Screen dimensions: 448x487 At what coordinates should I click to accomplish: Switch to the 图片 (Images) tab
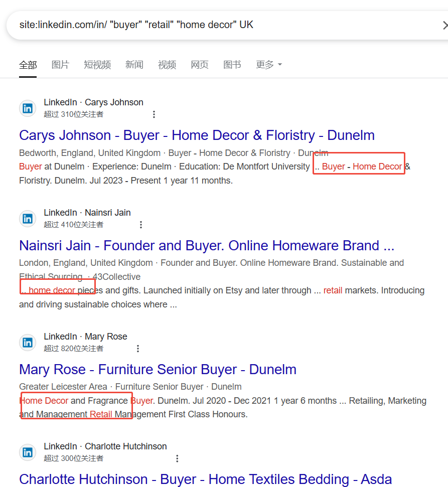point(60,65)
